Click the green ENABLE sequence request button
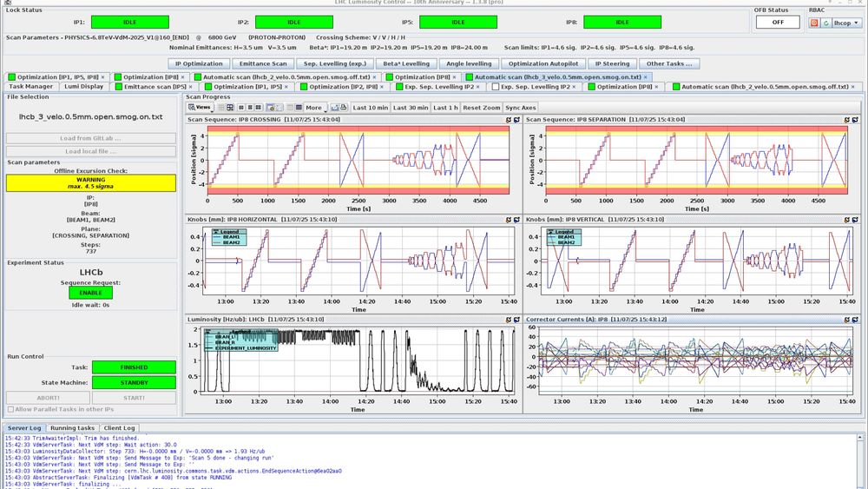Image resolution: width=868 pixels, height=489 pixels. click(91, 293)
